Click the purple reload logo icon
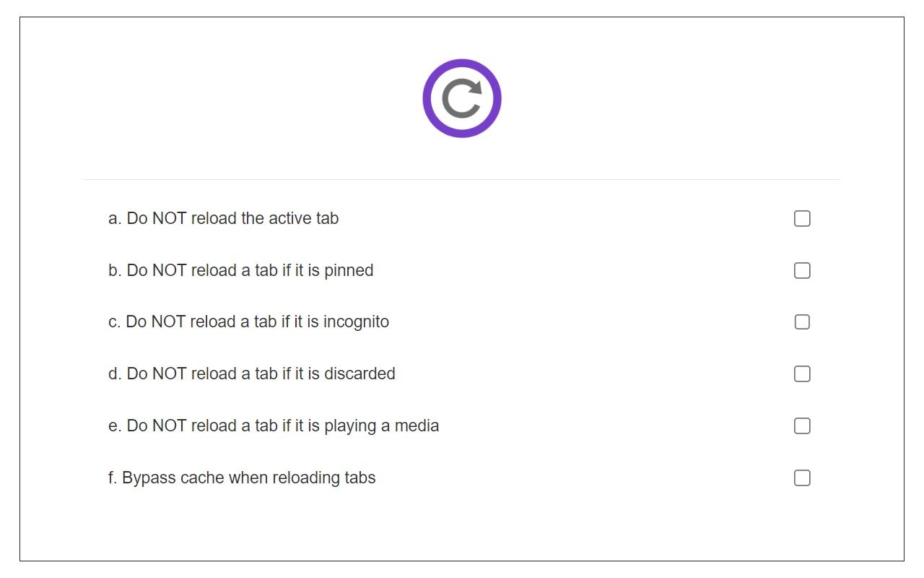Image resolution: width=924 pixels, height=578 pixels. (x=462, y=98)
